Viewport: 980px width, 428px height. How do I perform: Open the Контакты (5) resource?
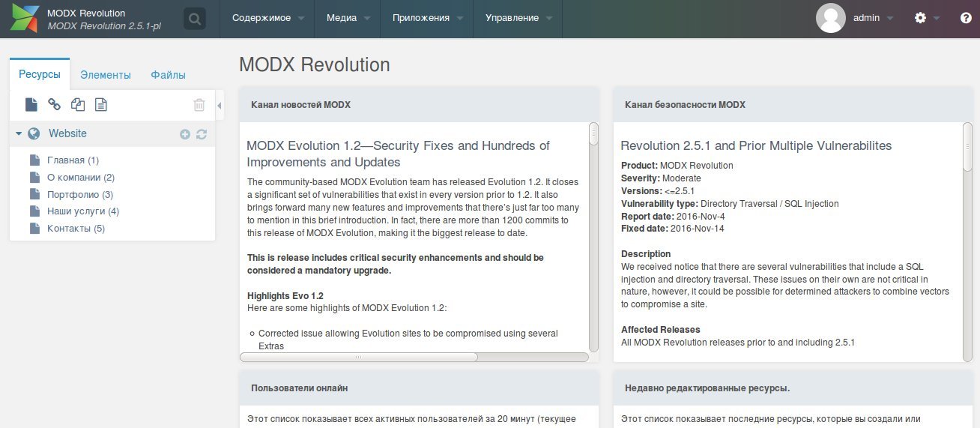click(x=76, y=229)
